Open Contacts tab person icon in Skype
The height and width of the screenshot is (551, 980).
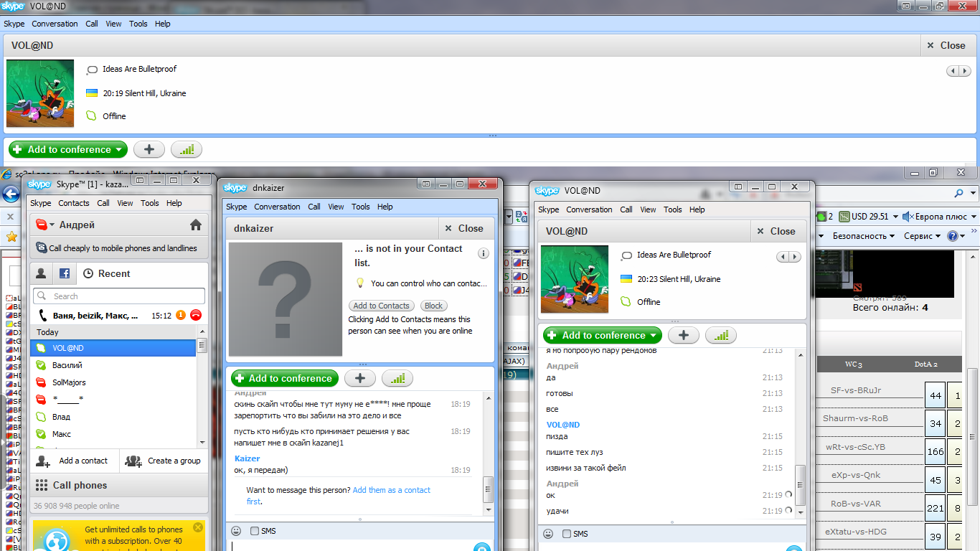coord(42,273)
